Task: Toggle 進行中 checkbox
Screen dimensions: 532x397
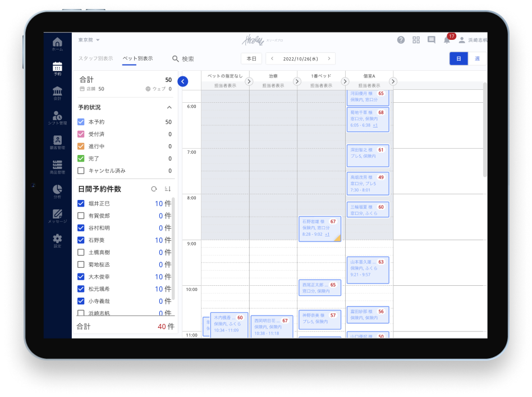Action: click(x=81, y=146)
